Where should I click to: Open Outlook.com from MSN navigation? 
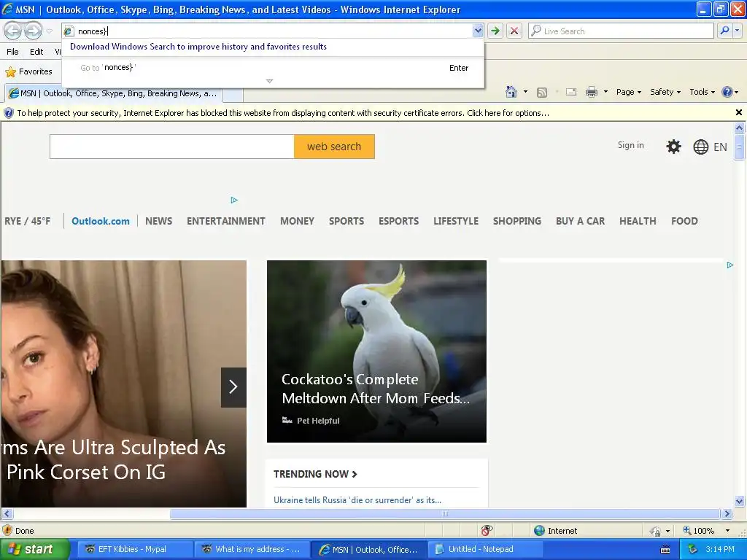coord(101,221)
